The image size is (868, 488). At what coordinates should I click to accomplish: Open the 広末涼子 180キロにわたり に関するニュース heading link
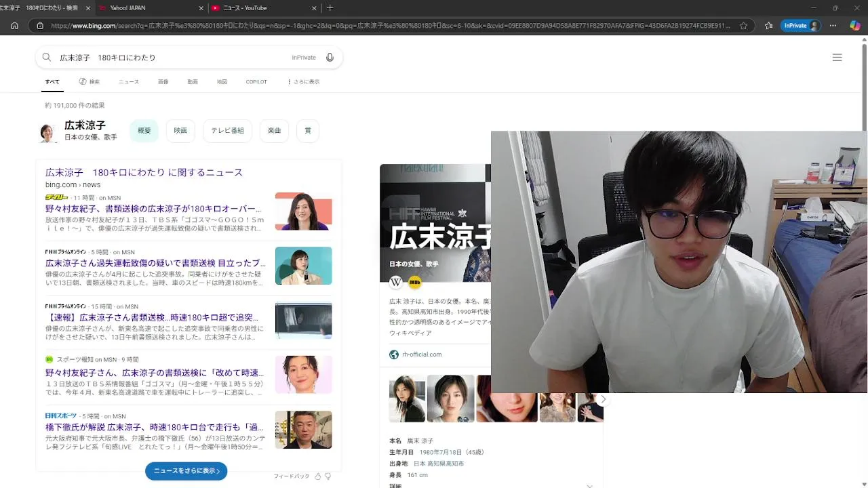coord(144,173)
